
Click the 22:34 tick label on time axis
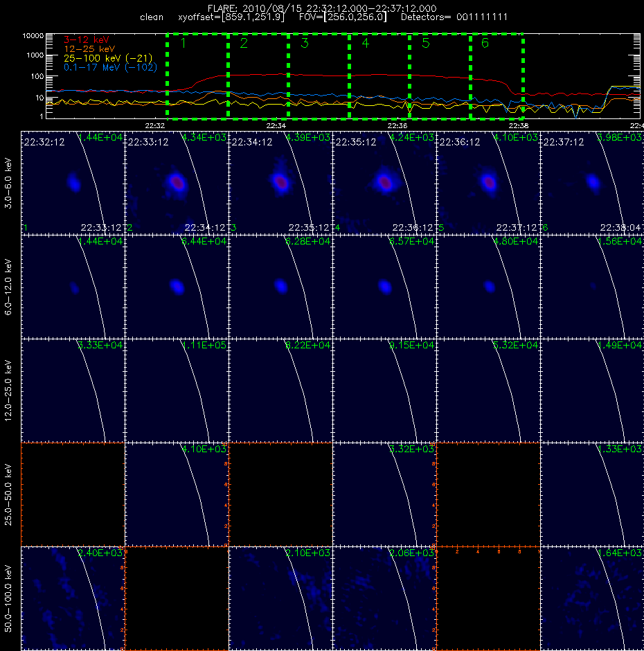pyautogui.click(x=276, y=125)
